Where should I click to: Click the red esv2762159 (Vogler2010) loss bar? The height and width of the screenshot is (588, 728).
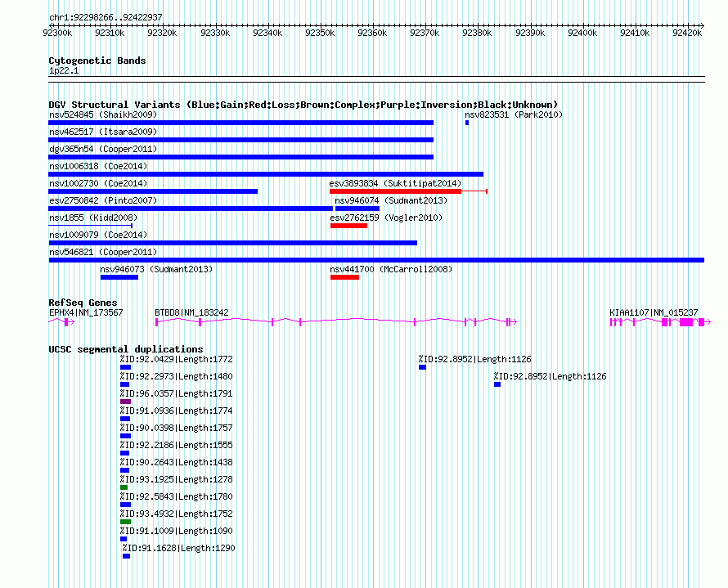click(x=348, y=226)
